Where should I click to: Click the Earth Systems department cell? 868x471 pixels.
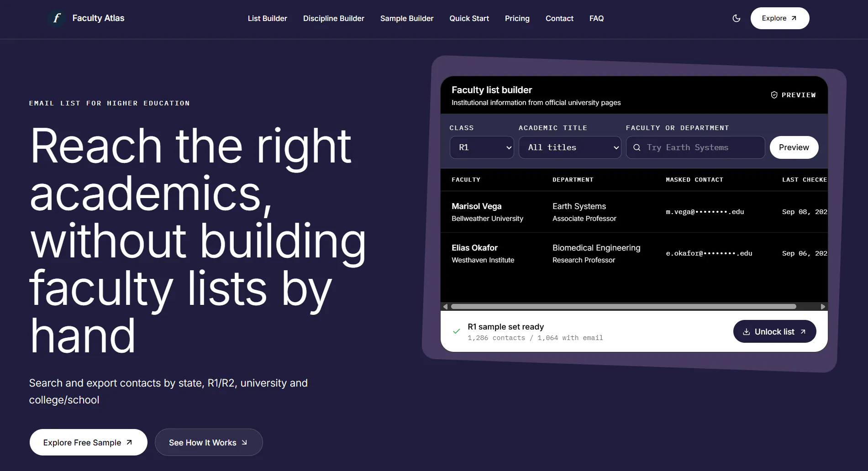pyautogui.click(x=579, y=206)
